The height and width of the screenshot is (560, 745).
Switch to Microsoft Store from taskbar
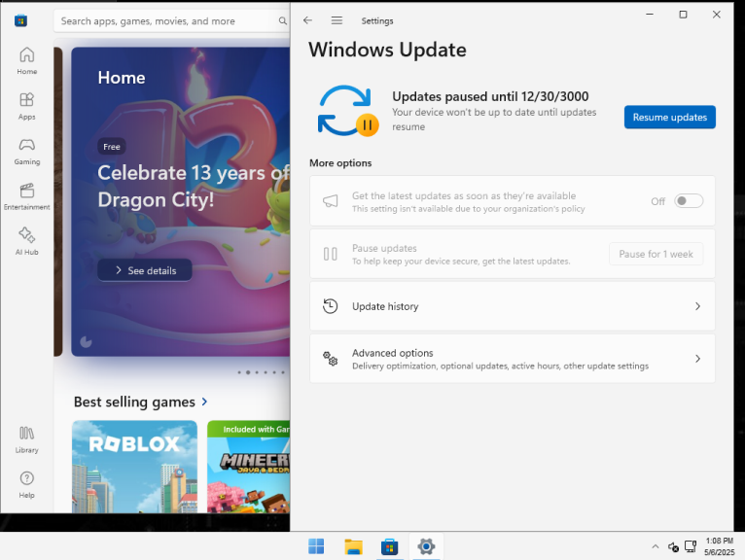(x=390, y=546)
